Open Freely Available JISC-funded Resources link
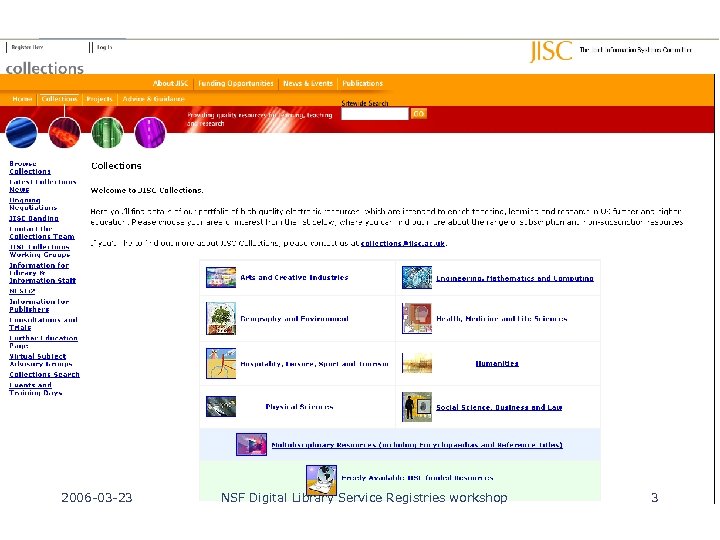This screenshot has width=720, height=540. [x=417, y=478]
